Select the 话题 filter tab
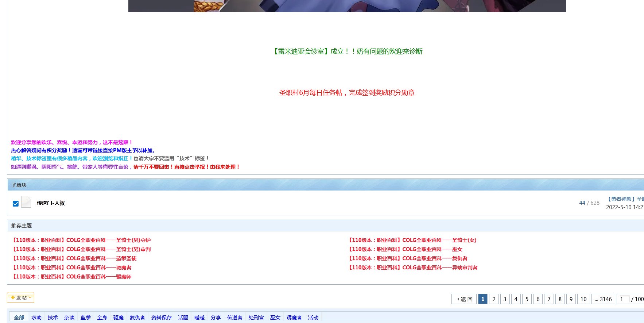 point(183,318)
